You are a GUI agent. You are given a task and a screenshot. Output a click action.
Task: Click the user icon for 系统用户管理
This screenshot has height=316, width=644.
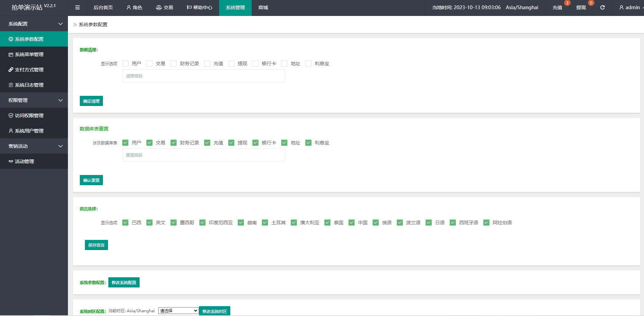click(11, 131)
